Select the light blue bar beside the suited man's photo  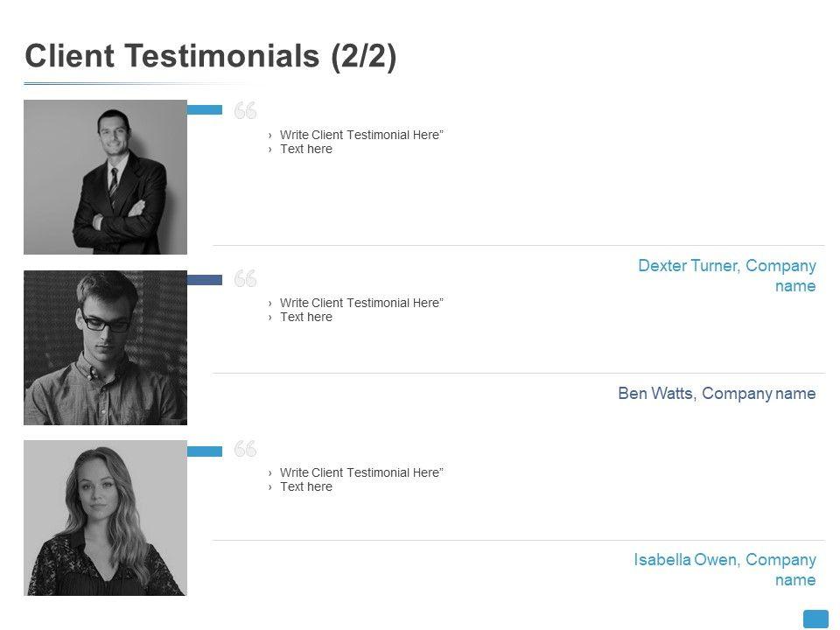[x=205, y=110]
